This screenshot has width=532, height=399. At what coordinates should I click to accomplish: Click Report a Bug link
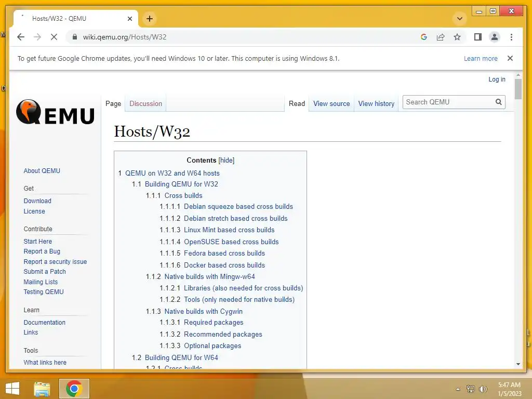tap(42, 251)
